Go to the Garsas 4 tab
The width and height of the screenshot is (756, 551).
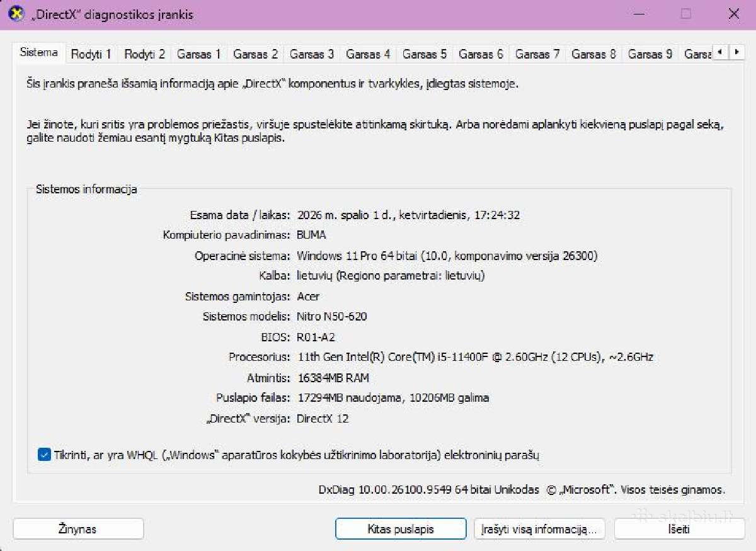coord(368,54)
